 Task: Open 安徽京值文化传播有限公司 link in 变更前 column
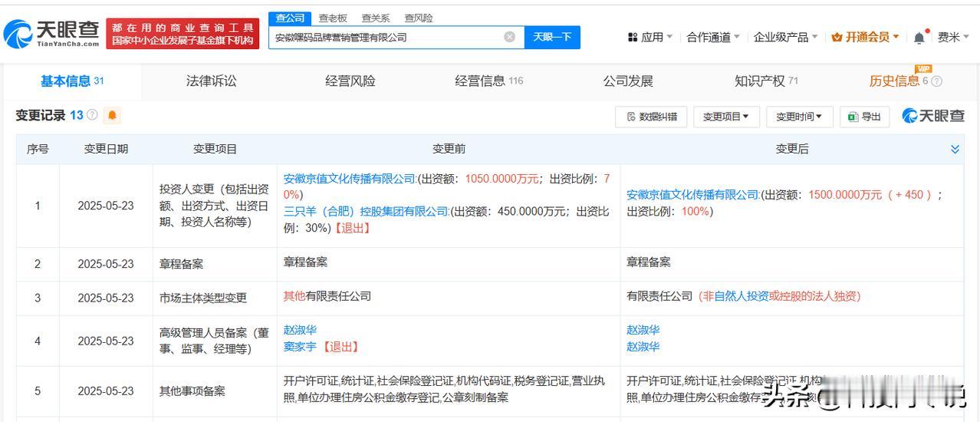[x=350, y=178]
